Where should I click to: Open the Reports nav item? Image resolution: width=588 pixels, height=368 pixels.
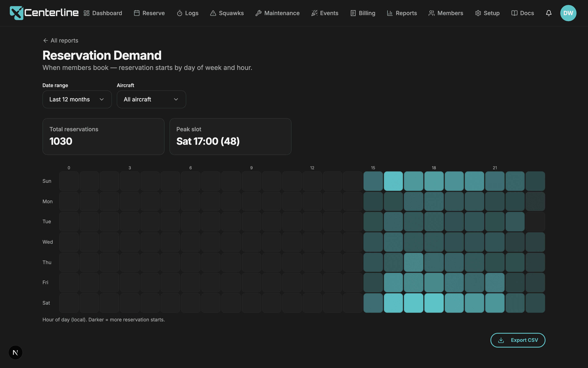[402, 13]
